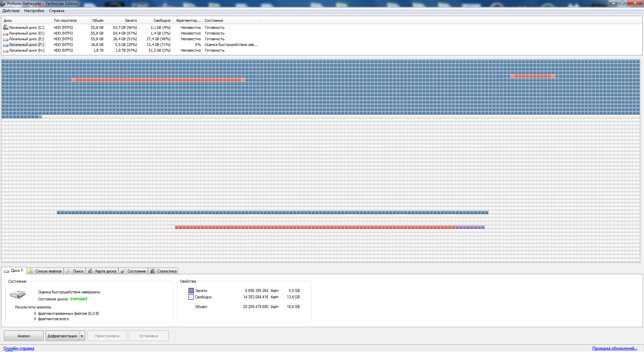644x352 pixels.
Task: Click the drive icon for Локальный диск (E:)
Action: (6, 39)
